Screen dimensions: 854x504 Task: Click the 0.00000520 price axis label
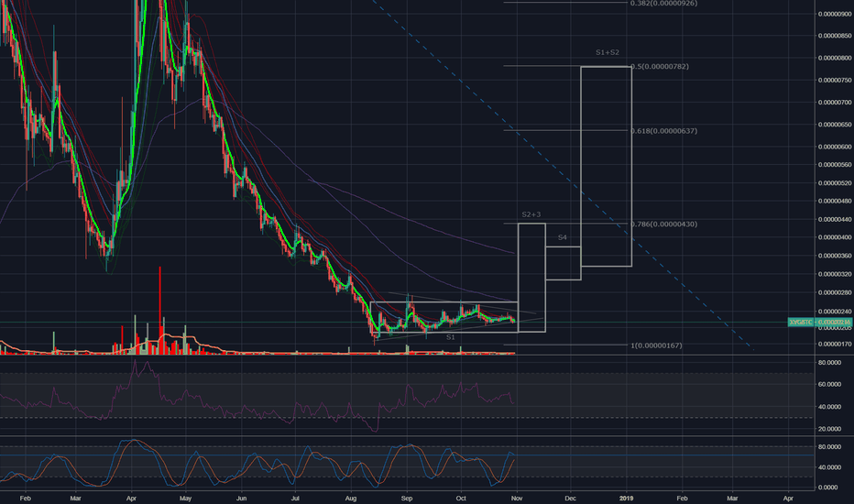[835, 183]
